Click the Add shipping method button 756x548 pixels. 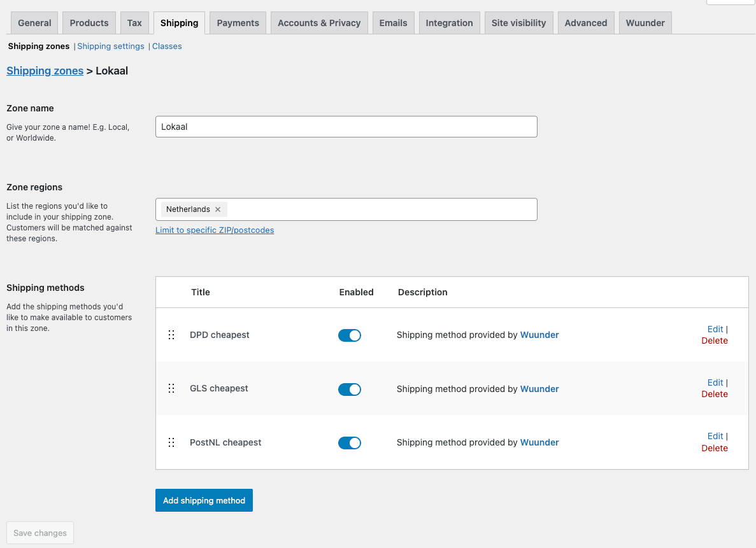point(204,500)
